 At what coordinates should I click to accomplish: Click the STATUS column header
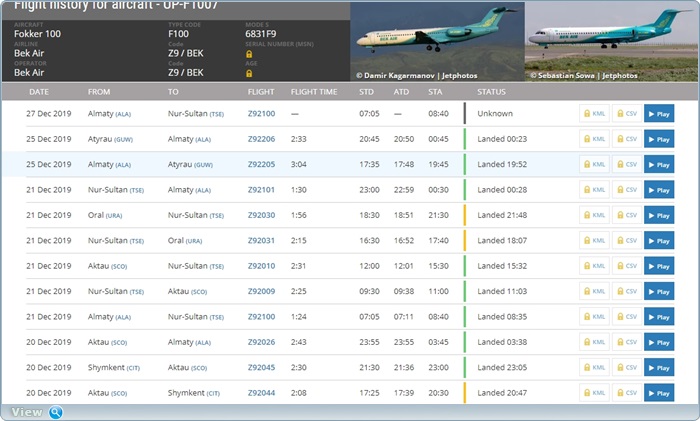[x=492, y=92]
